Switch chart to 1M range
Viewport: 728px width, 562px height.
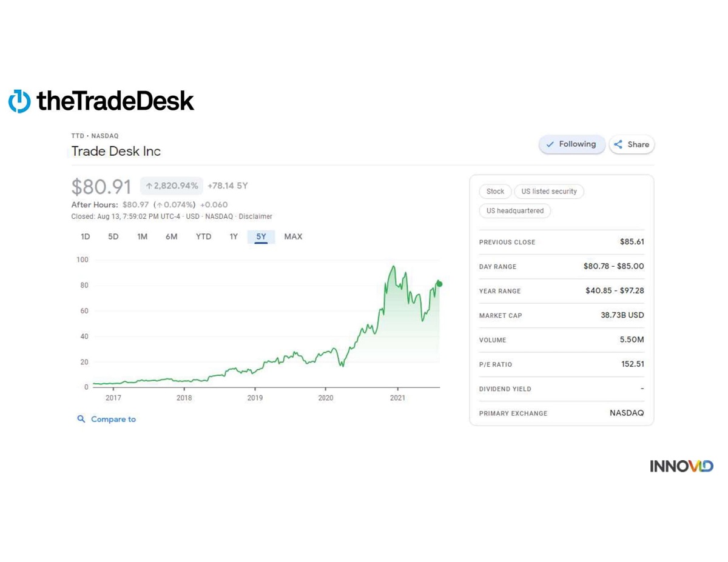point(142,236)
